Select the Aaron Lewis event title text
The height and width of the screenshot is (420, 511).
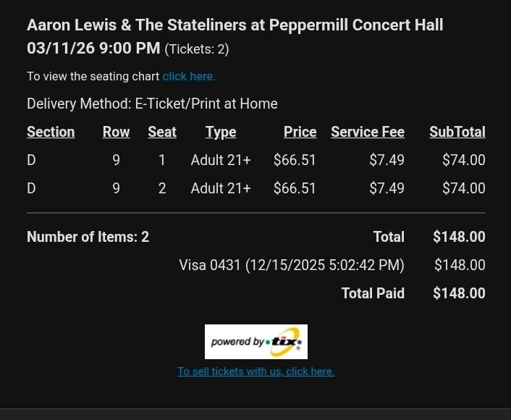(x=235, y=25)
